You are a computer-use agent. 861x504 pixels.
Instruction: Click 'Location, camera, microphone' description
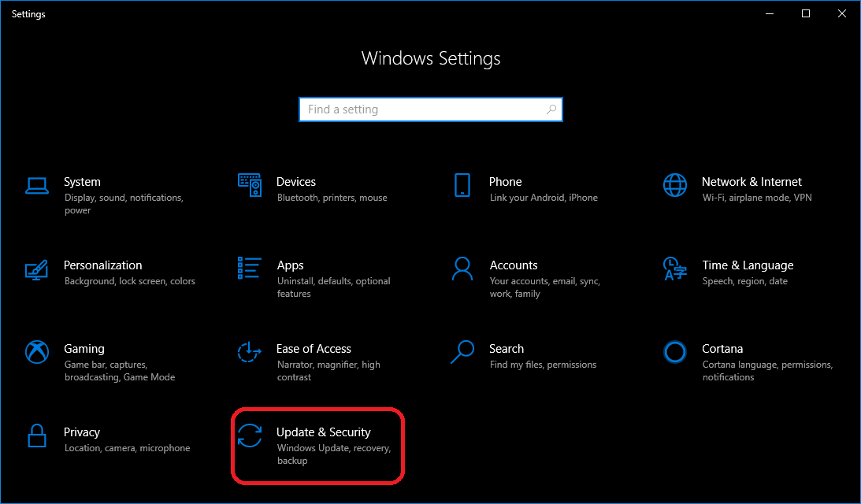coord(127,448)
